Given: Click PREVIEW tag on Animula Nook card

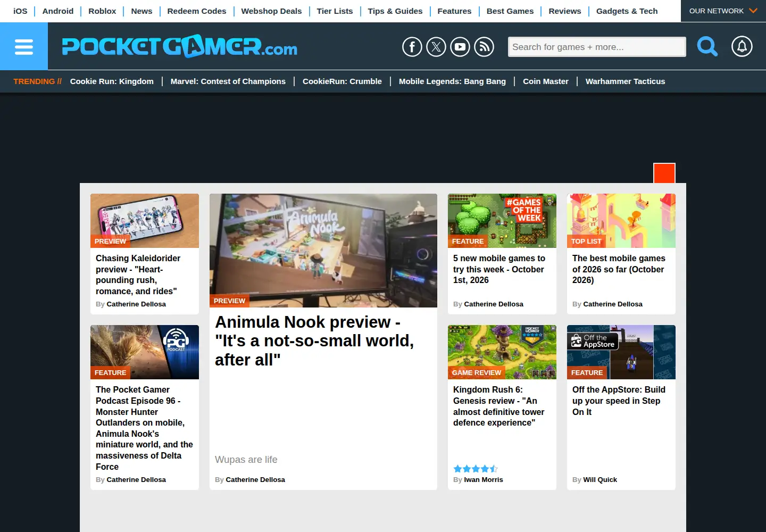Looking at the screenshot, I should (x=229, y=301).
